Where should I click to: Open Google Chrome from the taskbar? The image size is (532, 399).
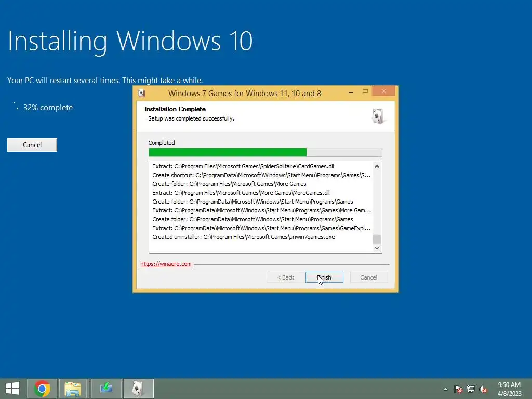(x=42, y=389)
